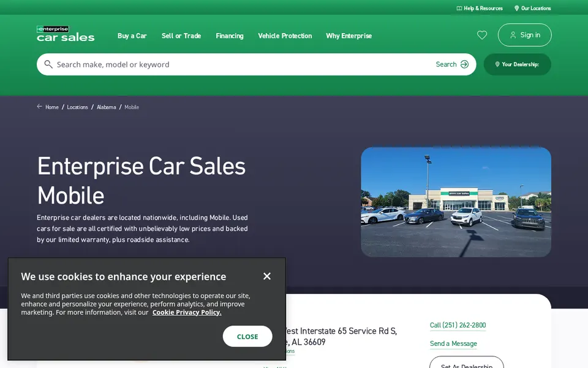The image size is (588, 368).
Task: Open Our Locations link
Action: coord(532,8)
